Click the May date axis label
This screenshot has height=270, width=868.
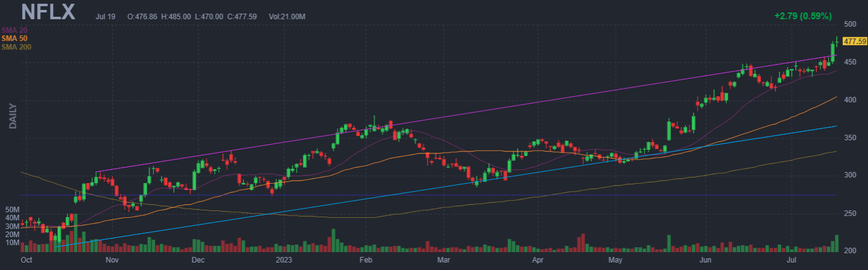(615, 261)
